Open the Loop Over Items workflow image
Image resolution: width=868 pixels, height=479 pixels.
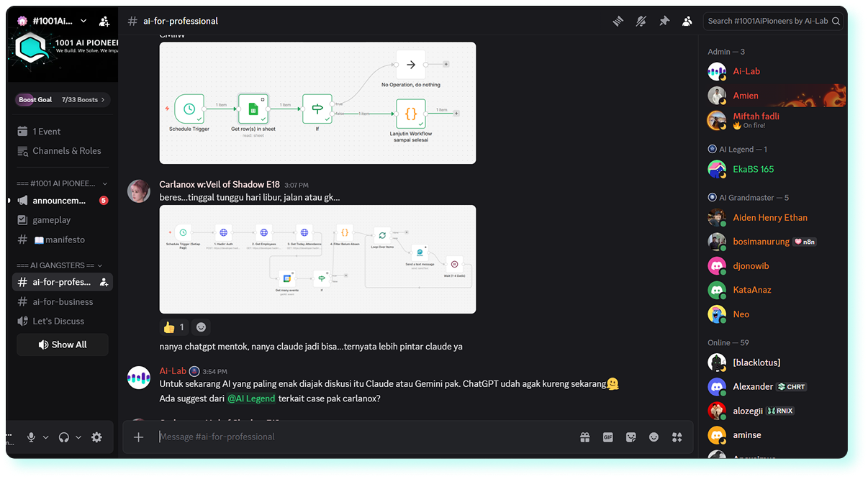click(317, 259)
